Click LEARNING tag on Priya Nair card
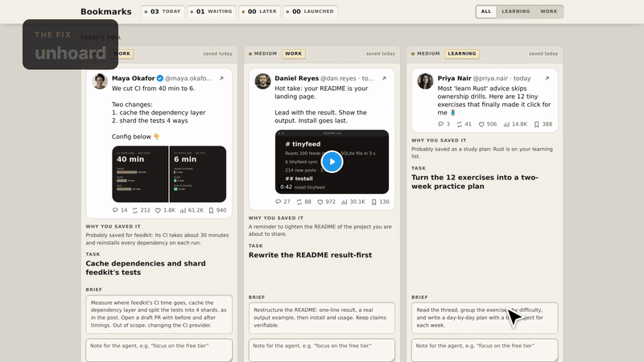 461,54
